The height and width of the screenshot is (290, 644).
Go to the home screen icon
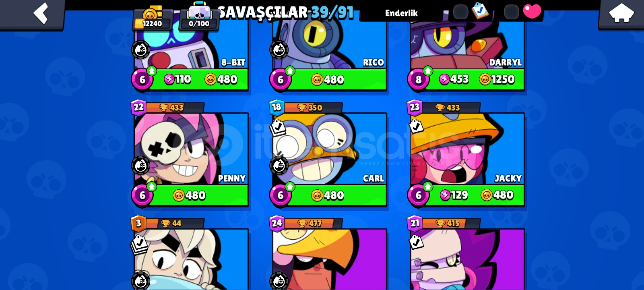tap(621, 13)
